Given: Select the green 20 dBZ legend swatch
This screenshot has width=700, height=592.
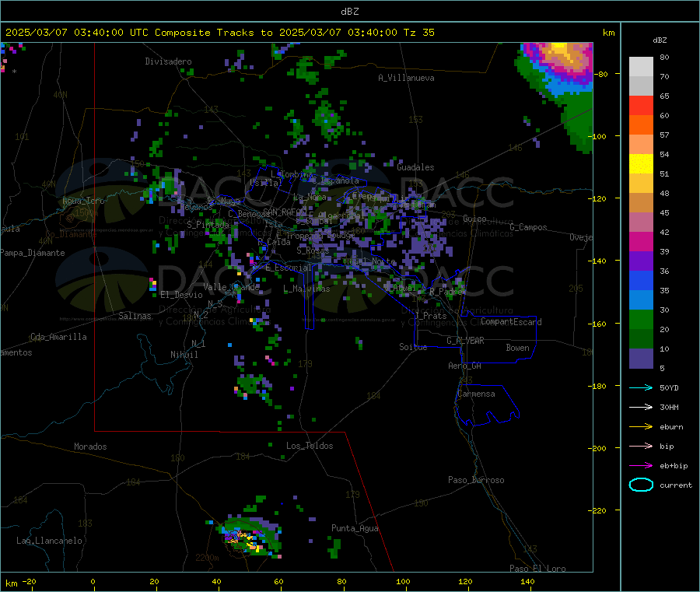Looking at the screenshot, I should (641, 319).
